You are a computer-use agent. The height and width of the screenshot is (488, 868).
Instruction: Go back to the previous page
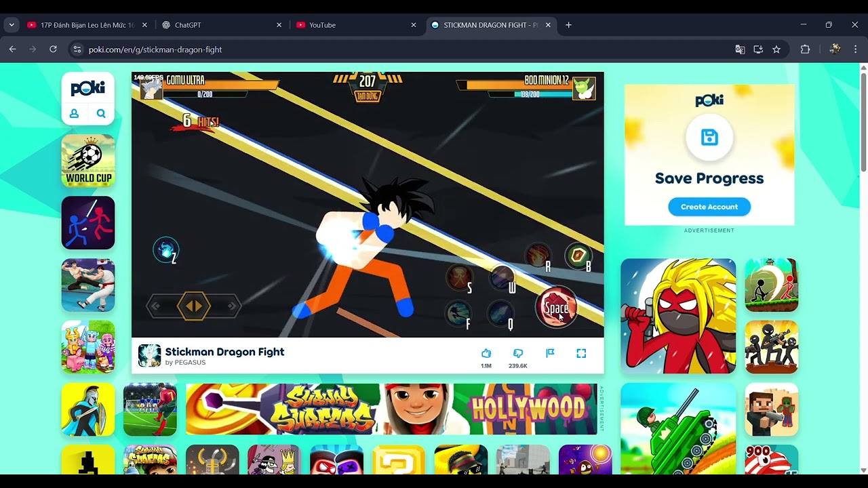(x=12, y=49)
